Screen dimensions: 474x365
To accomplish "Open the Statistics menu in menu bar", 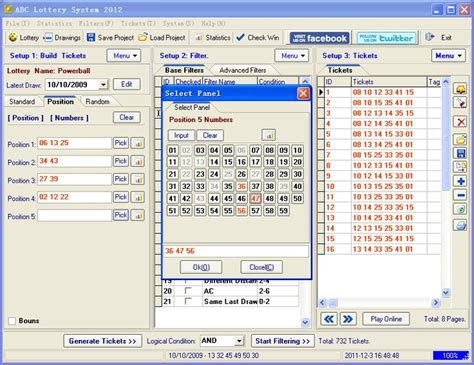I will (54, 23).
